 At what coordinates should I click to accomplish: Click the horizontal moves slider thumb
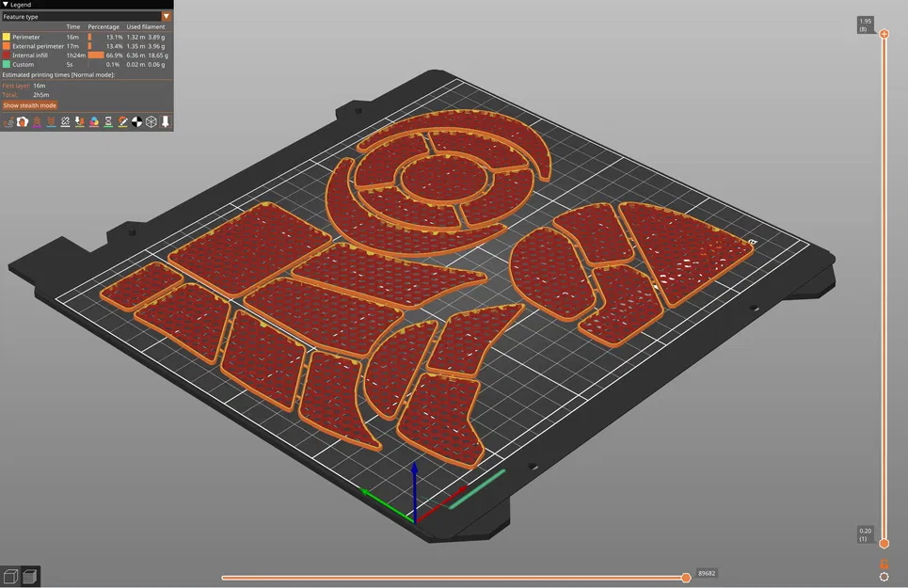point(686,578)
